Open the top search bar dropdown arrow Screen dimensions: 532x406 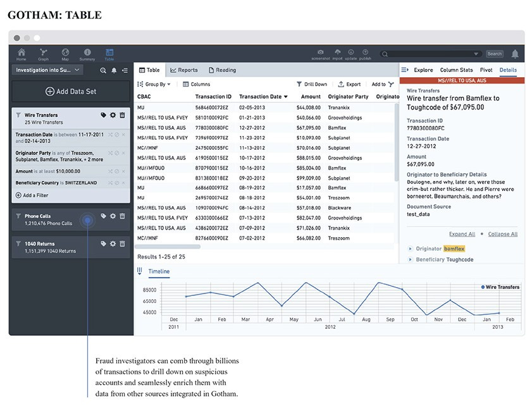(476, 54)
